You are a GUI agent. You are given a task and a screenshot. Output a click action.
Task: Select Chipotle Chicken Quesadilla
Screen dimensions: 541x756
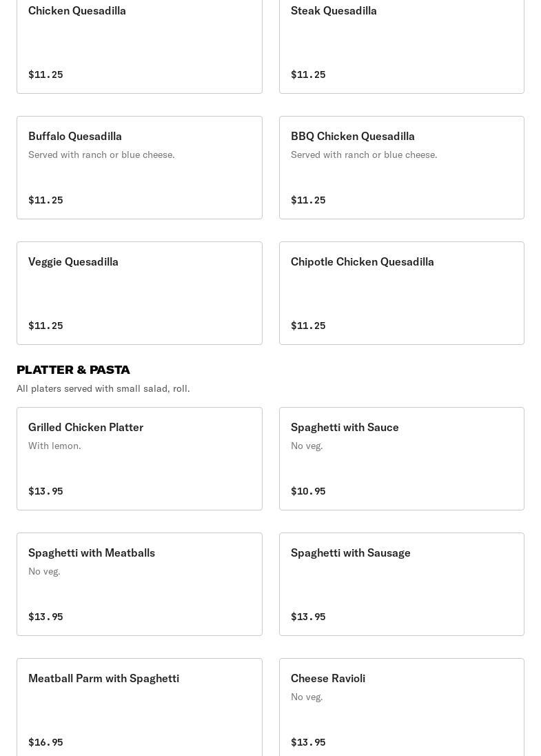401,293
